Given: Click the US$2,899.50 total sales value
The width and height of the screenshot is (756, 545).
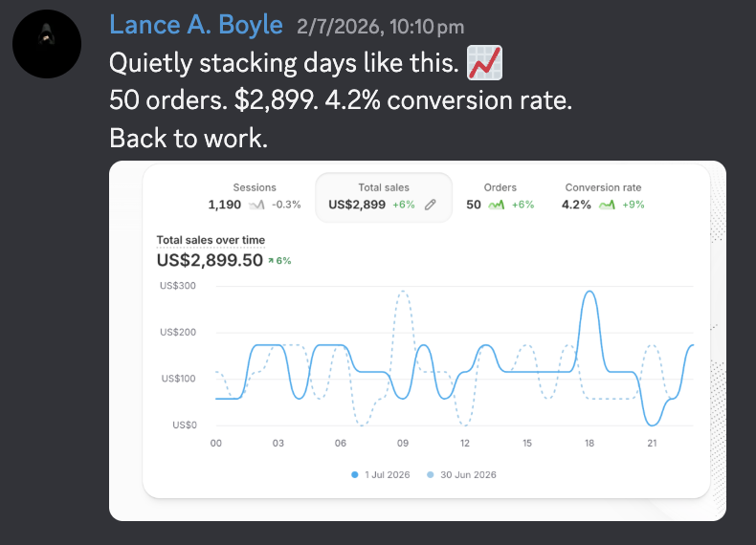Looking at the screenshot, I should click(210, 260).
